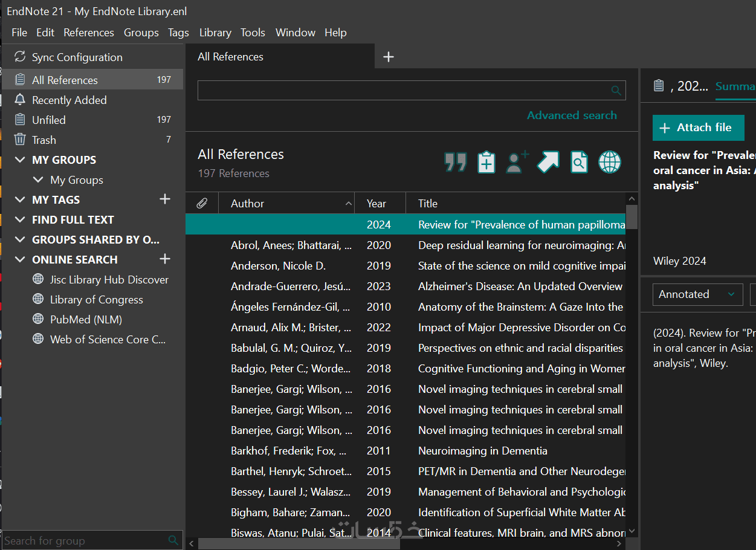Image resolution: width=756 pixels, height=550 pixels.
Task: Click the Sync Configuration icon
Action: pyautogui.click(x=21, y=57)
